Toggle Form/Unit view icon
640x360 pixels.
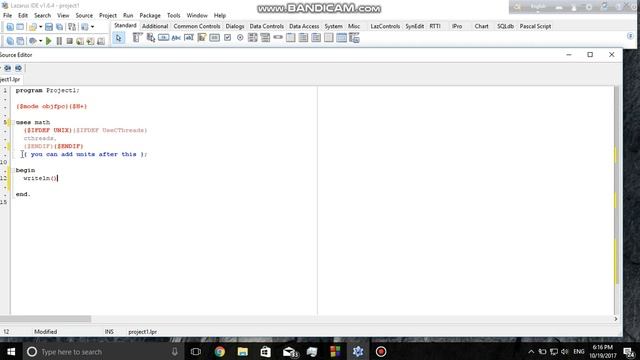pos(72,27)
